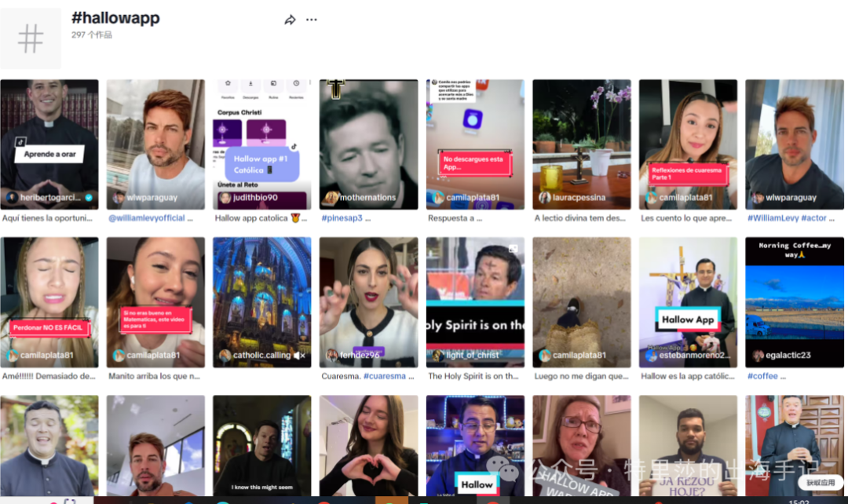Click 'Luego no me digan que...' caption
848x504 pixels.
coord(581,376)
